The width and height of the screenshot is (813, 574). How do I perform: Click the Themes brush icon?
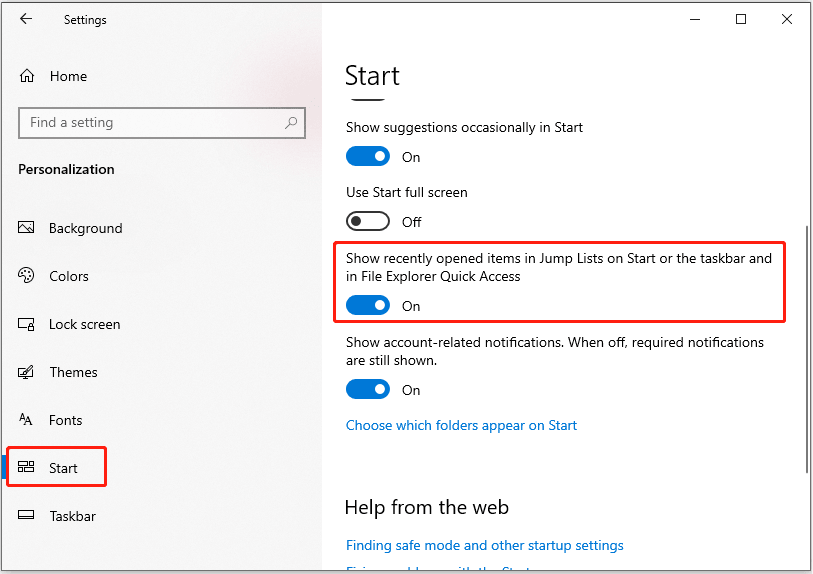click(26, 372)
